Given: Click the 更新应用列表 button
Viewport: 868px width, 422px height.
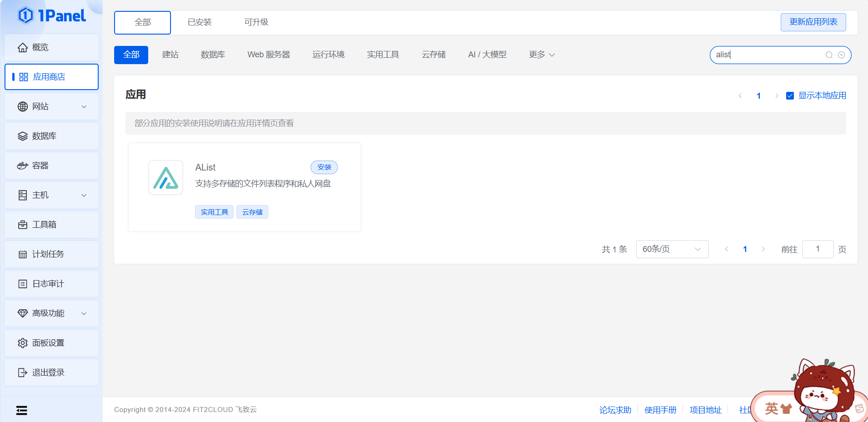Looking at the screenshot, I should point(813,22).
